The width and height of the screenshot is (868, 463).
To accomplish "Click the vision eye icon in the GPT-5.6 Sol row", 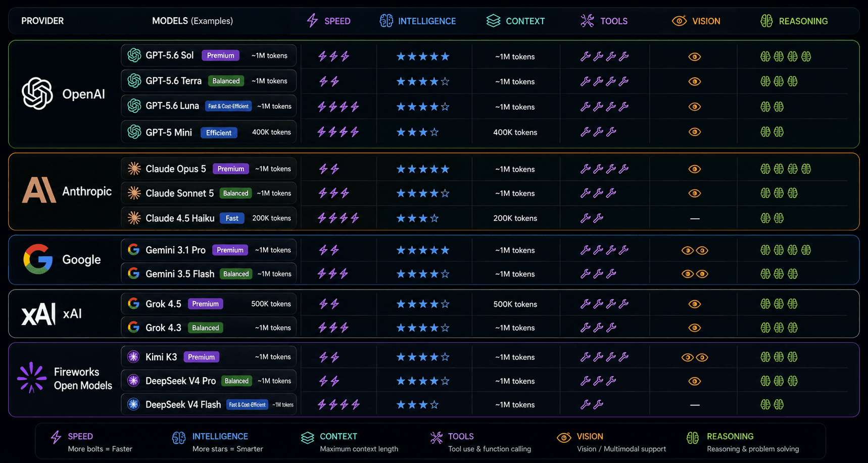I will coord(695,57).
